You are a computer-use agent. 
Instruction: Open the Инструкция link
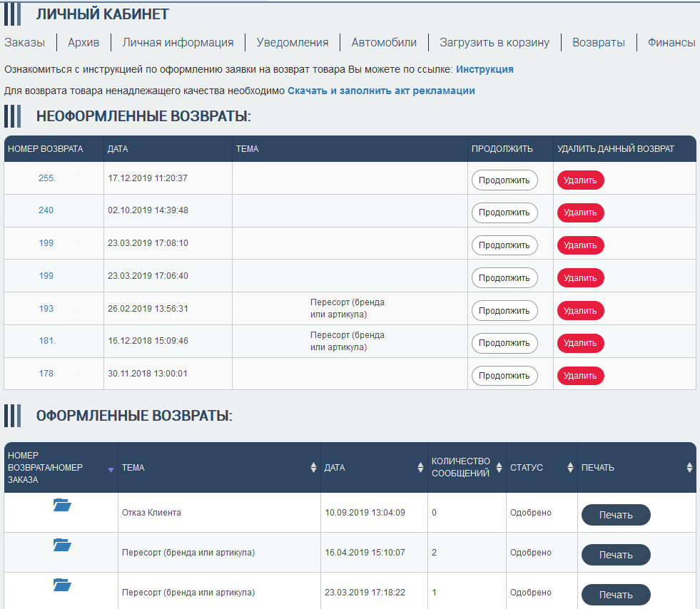click(x=485, y=70)
